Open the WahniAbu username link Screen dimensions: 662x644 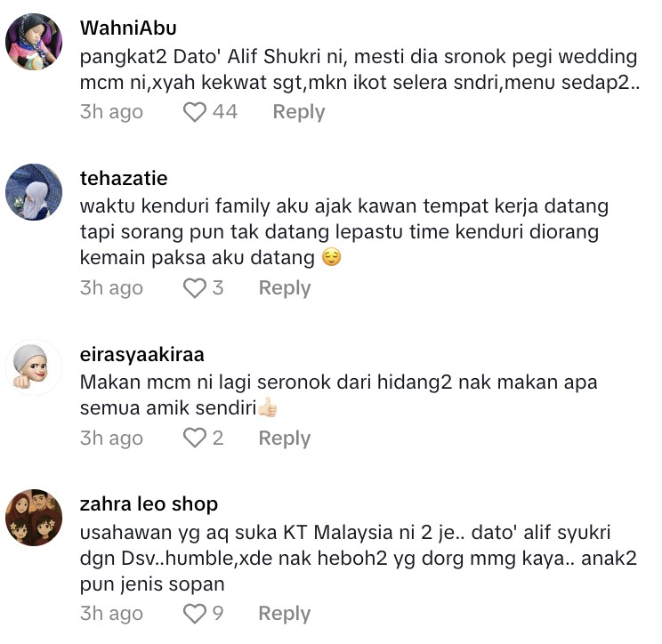128,28
